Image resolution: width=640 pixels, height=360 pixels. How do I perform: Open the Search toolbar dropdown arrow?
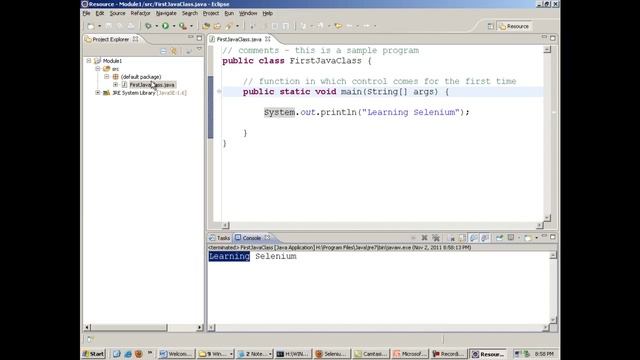coord(237,26)
